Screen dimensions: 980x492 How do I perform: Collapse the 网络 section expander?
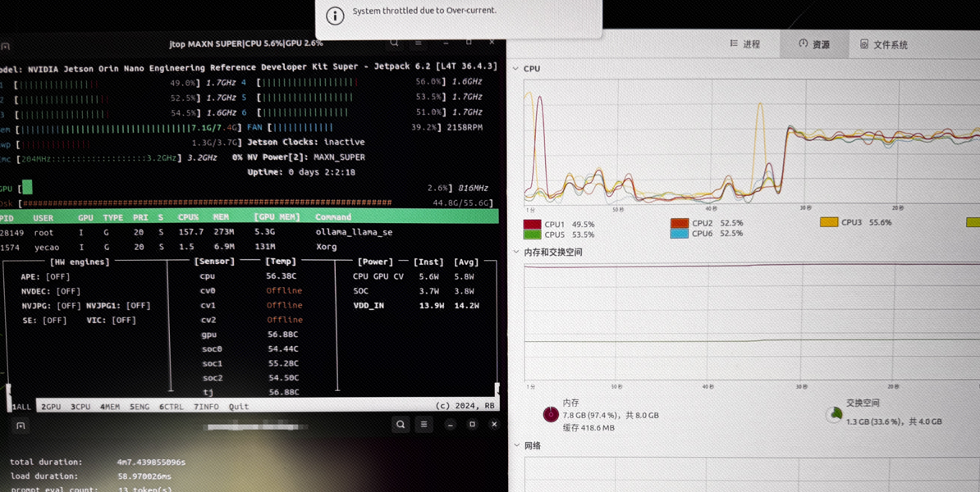(x=515, y=446)
